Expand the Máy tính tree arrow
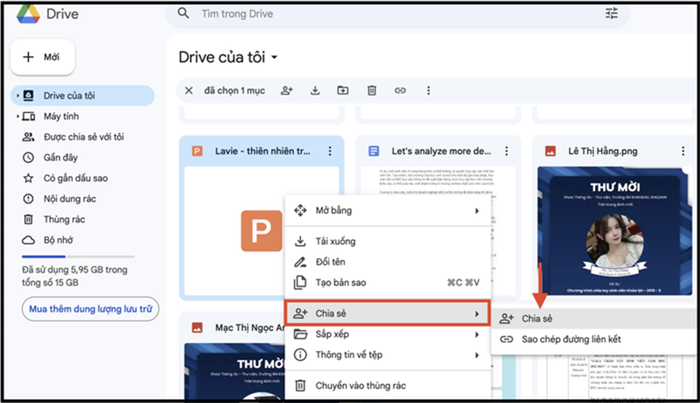The height and width of the screenshot is (403, 700). pos(17,116)
